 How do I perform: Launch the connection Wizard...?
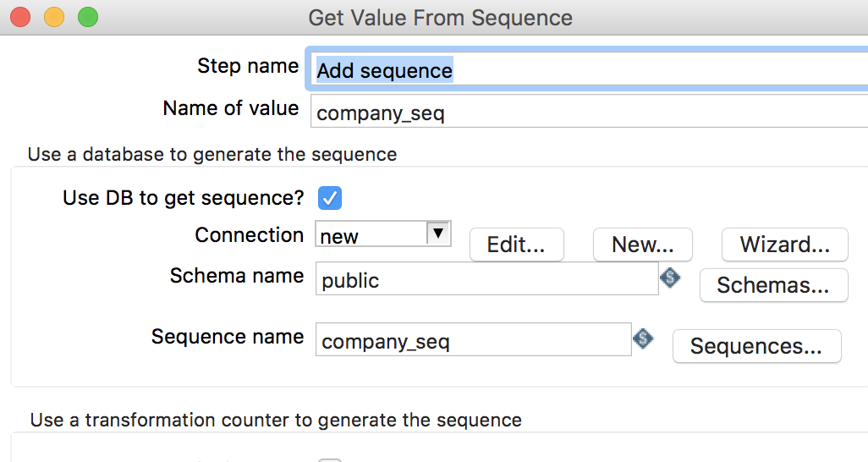pyautogui.click(x=784, y=245)
